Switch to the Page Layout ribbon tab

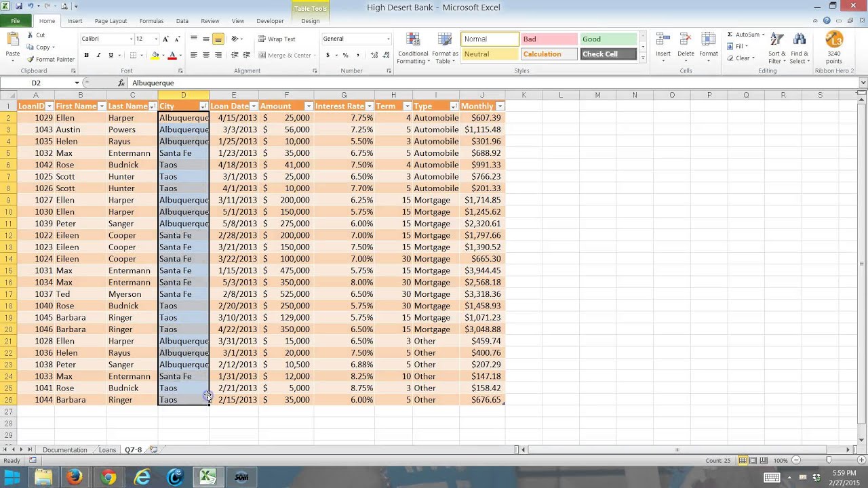click(x=111, y=21)
